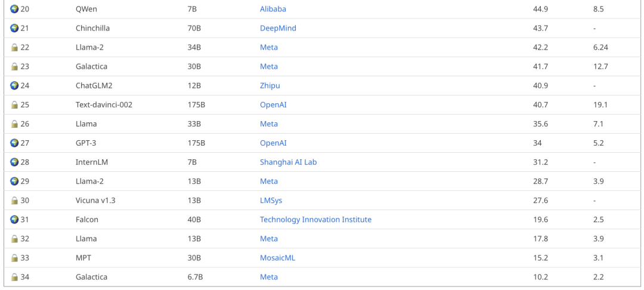Follow the Zhipu organization link
The height and width of the screenshot is (290, 644).
[x=270, y=86]
